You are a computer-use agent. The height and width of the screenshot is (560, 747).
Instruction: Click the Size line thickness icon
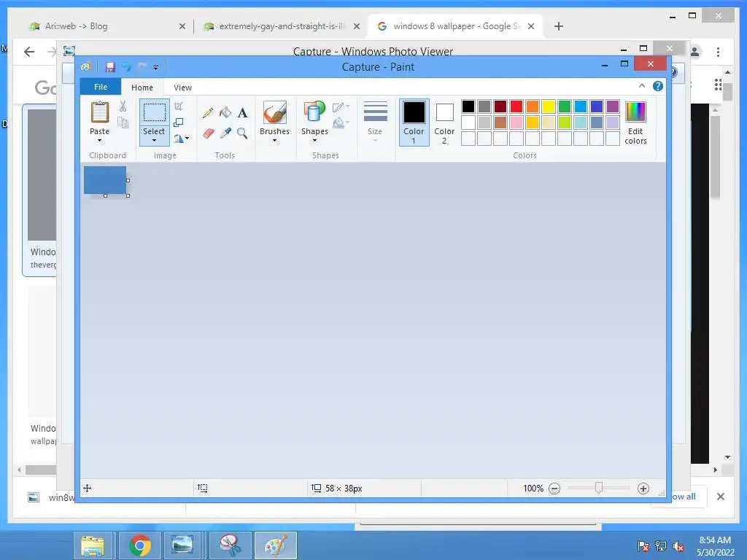(x=376, y=112)
